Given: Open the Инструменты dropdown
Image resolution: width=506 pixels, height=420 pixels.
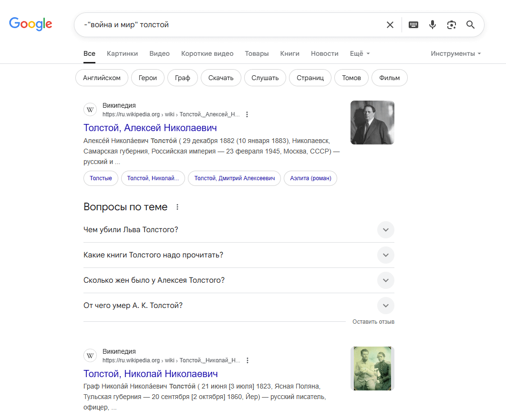Looking at the screenshot, I should [455, 53].
